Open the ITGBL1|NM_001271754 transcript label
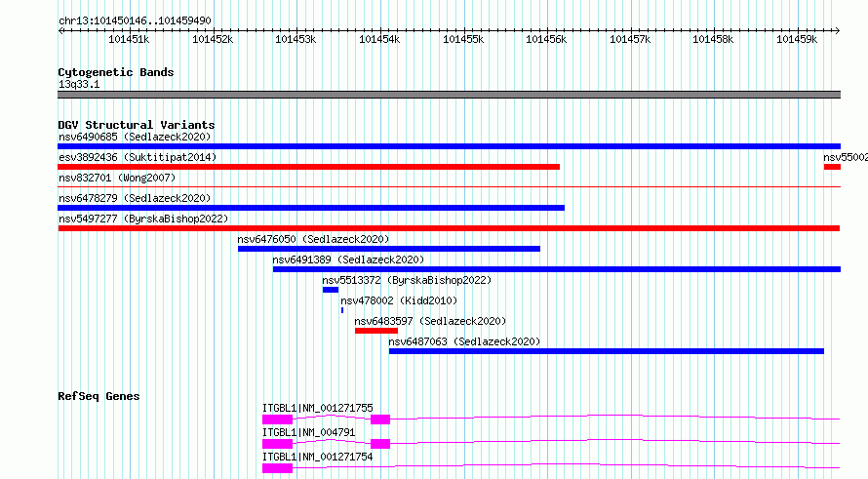The width and height of the screenshot is (868, 479). [x=318, y=457]
